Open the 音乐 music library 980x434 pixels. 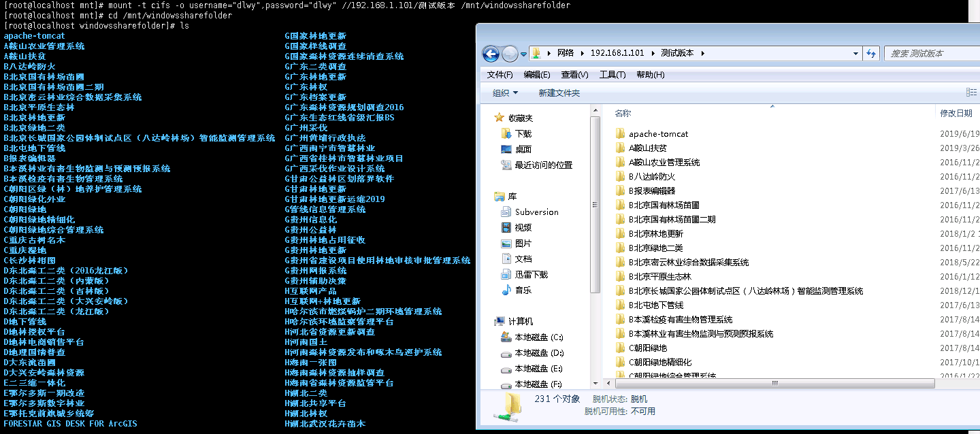click(x=523, y=290)
